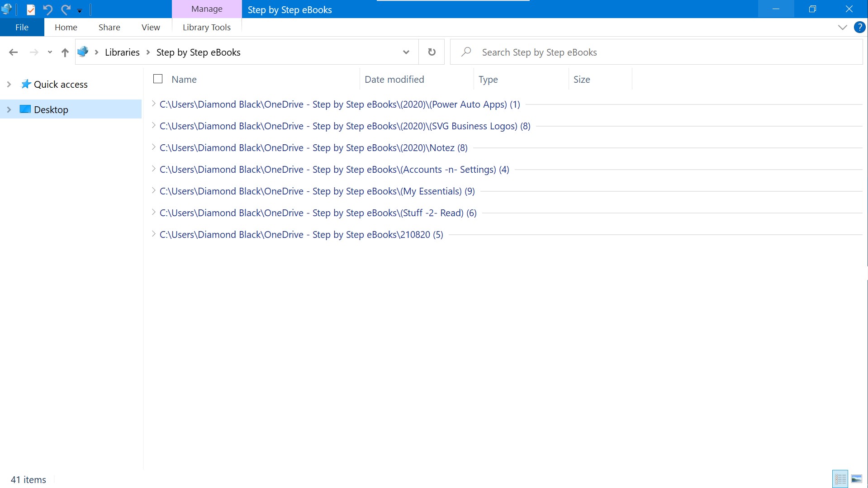Viewport: 868px width, 488px height.
Task: Click the Properties quick access toolbar icon
Action: (31, 9)
